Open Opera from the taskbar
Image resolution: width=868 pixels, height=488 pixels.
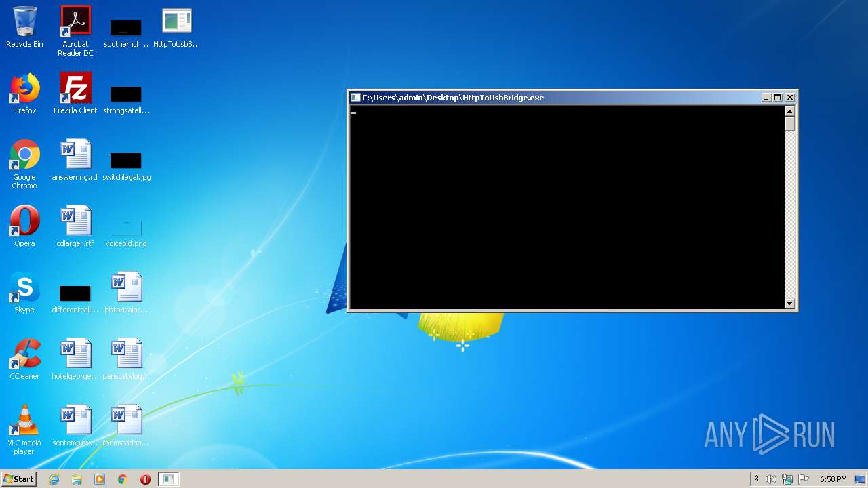click(x=145, y=479)
